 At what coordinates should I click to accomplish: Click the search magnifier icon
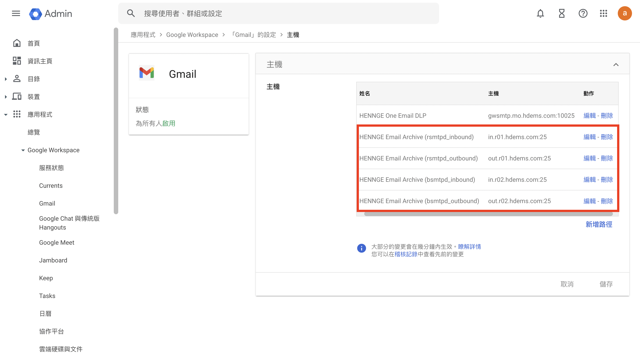[x=131, y=14]
